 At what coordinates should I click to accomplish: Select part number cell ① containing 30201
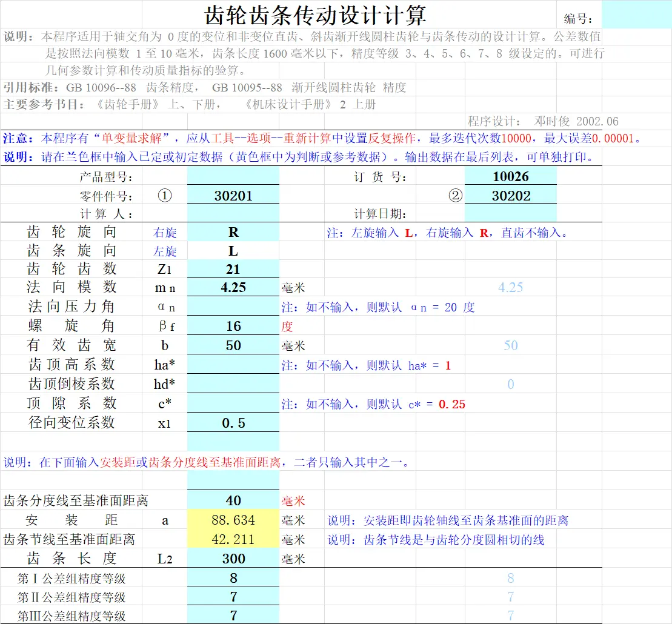coord(233,194)
